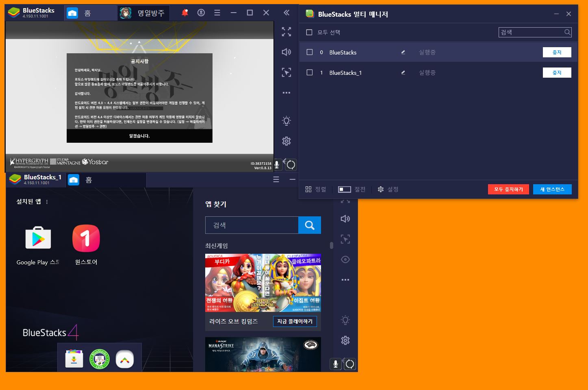Rename BlueStacks instance with pencil icon
588x390 pixels.
403,52
